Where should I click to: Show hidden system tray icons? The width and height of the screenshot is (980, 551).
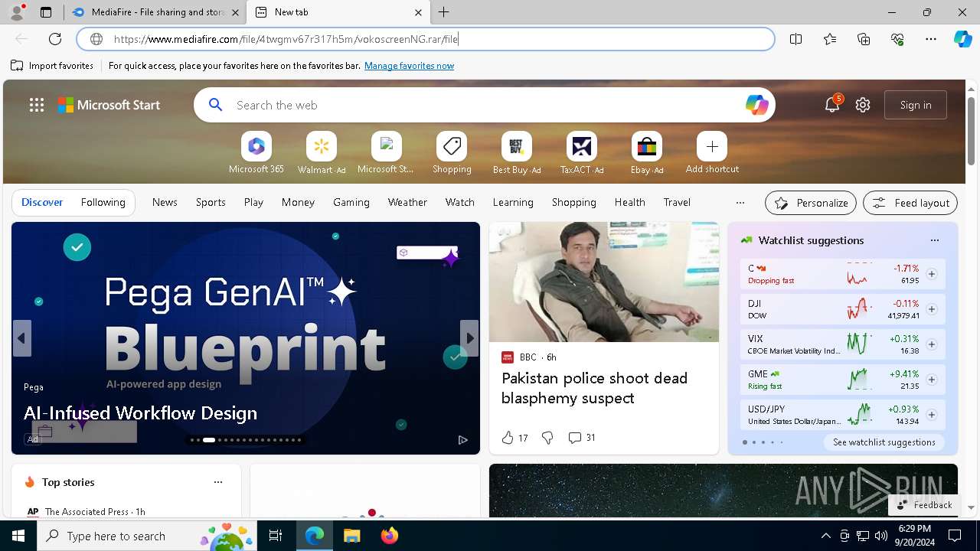coord(825,536)
